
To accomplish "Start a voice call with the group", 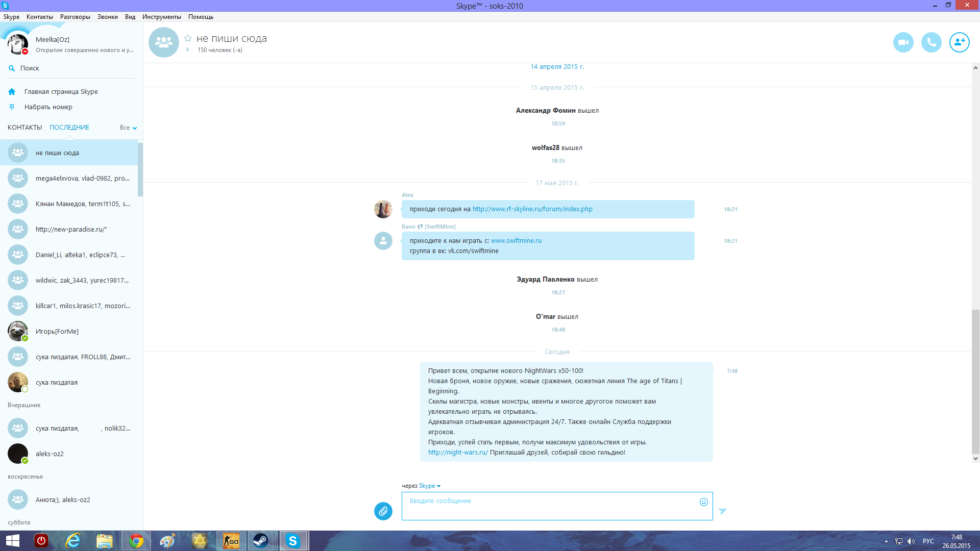I will click(931, 42).
